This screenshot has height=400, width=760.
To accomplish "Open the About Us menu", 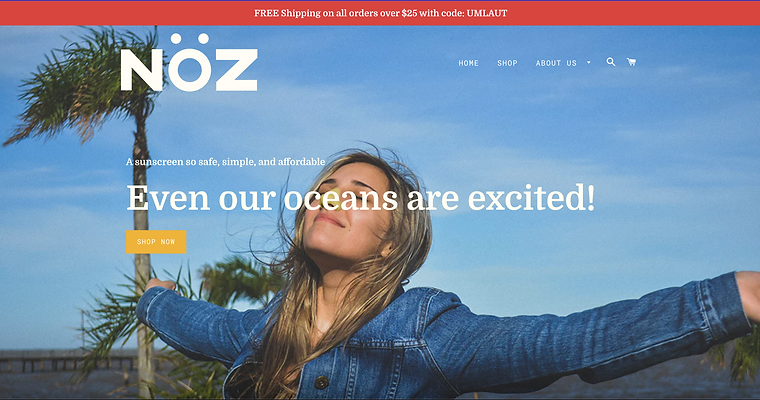I will coord(556,63).
